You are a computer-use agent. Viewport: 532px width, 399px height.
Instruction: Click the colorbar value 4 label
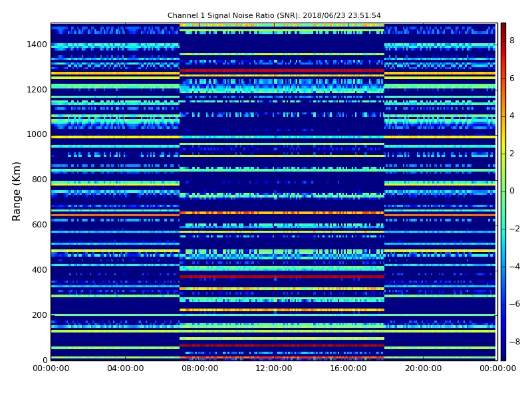(512, 116)
